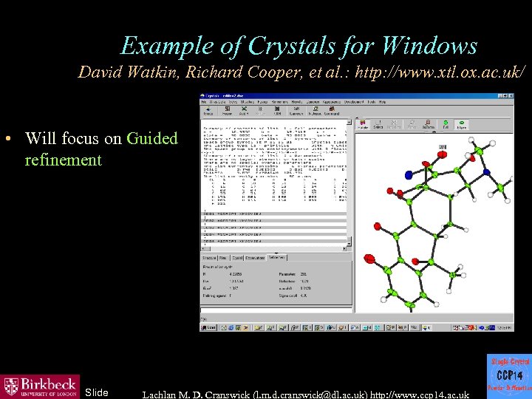The width and height of the screenshot is (532, 399).
Task: Click the Windows Start button
Action: [208, 328]
